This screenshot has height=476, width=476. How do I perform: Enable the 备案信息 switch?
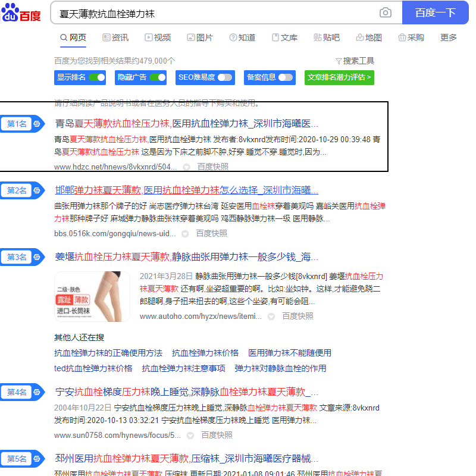(286, 77)
